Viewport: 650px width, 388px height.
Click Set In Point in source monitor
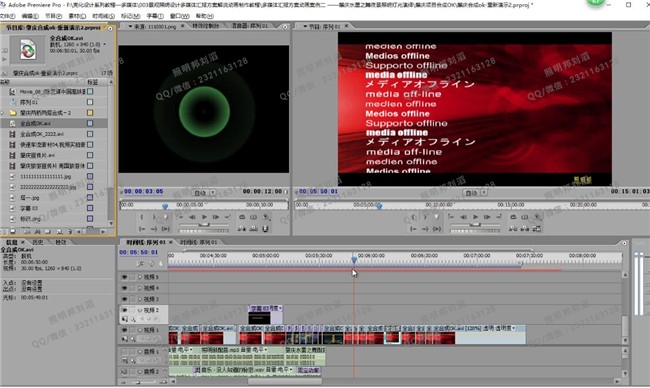142,217
